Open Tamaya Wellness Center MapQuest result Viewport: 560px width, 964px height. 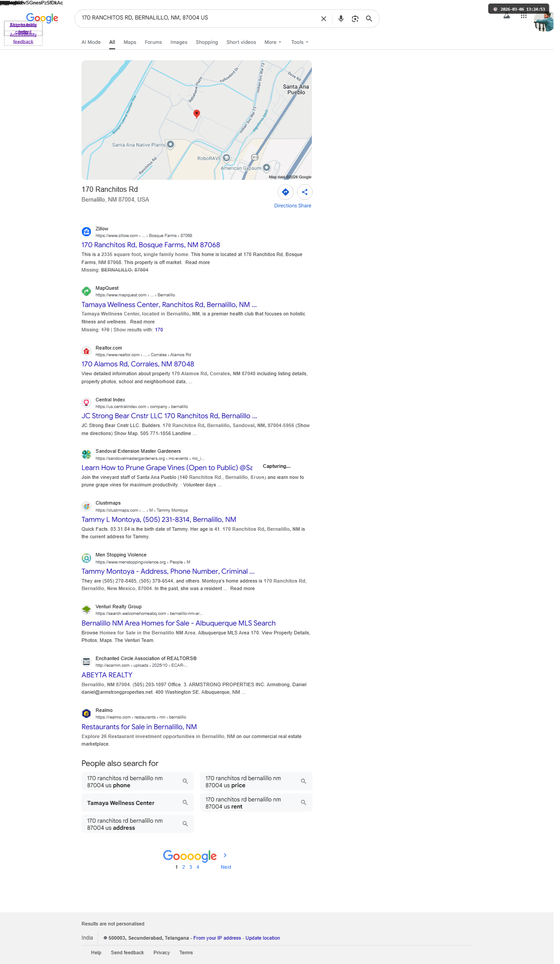pos(169,305)
